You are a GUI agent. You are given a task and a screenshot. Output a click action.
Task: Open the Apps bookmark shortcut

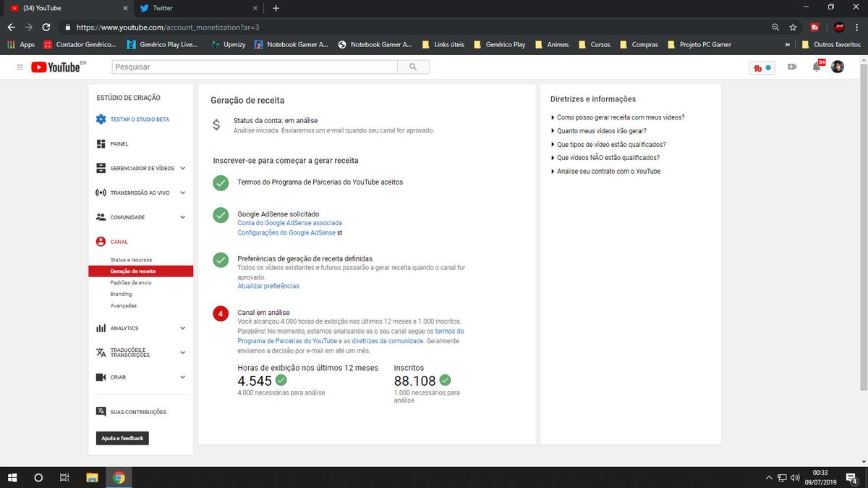21,44
